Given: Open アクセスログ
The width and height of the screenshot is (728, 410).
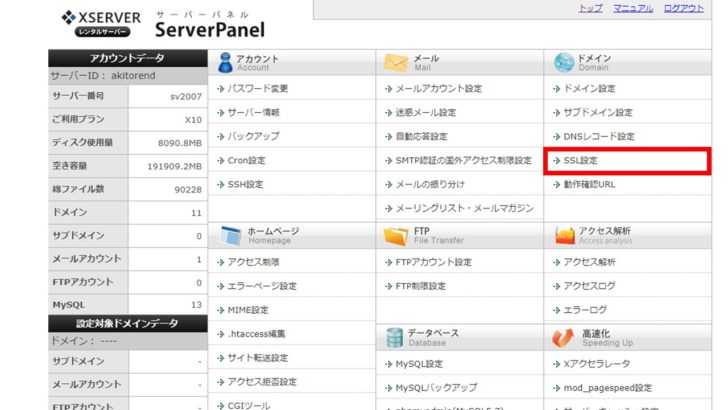Looking at the screenshot, I should click(x=589, y=286).
